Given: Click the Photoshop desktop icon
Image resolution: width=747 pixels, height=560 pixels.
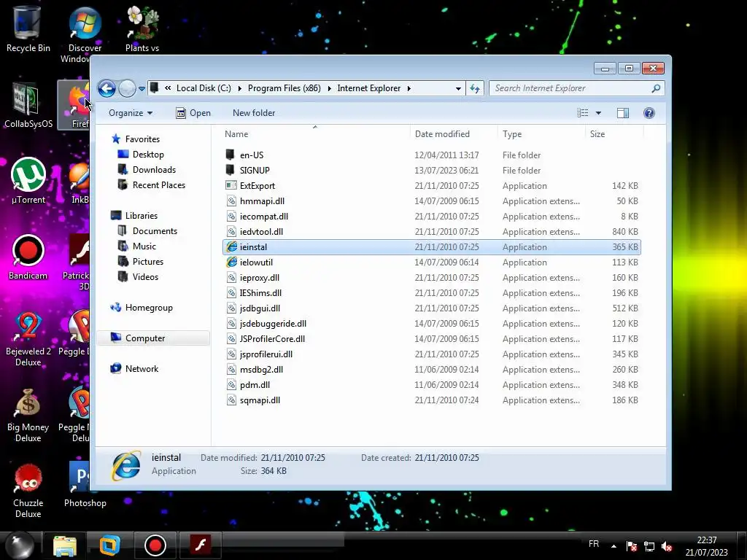Looking at the screenshot, I should click(x=85, y=485).
